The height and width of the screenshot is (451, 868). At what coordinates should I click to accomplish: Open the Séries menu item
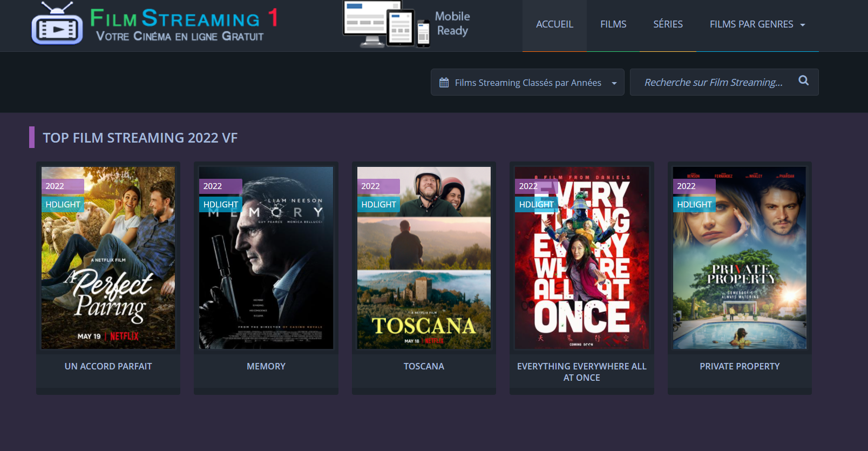(x=668, y=24)
